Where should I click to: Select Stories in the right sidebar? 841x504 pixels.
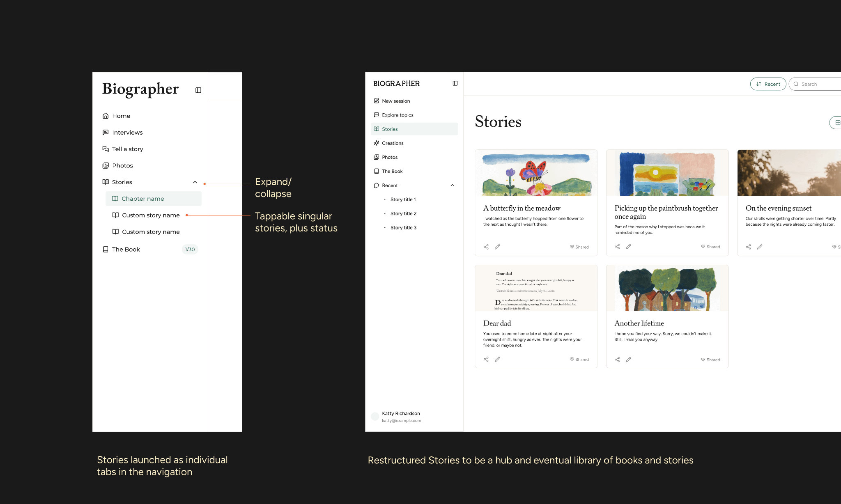pyautogui.click(x=414, y=129)
